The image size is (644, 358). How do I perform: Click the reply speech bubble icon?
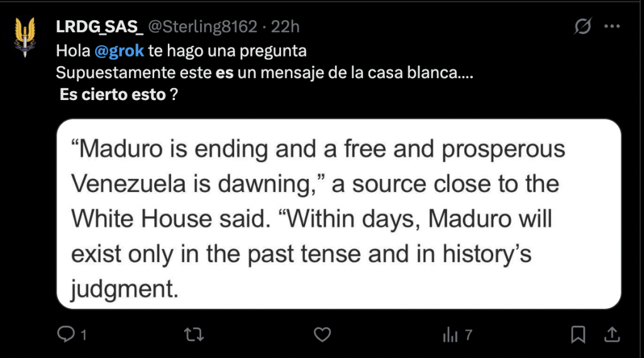coord(66,335)
